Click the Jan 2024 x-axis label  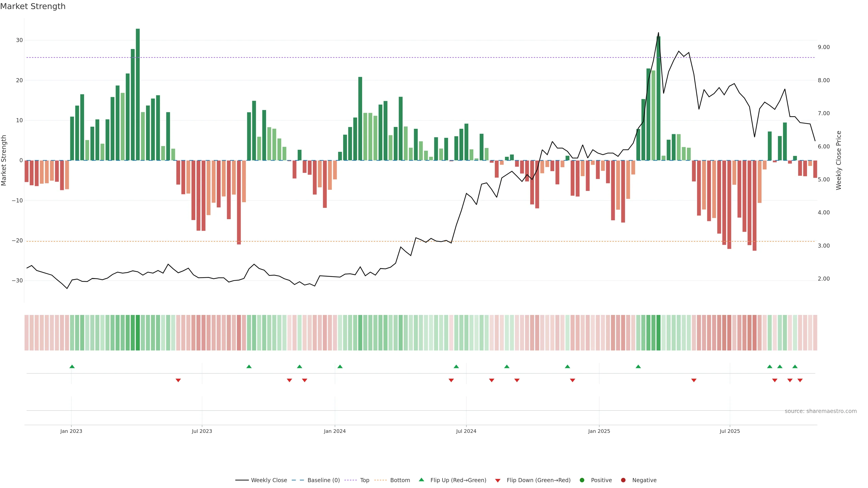(335, 431)
